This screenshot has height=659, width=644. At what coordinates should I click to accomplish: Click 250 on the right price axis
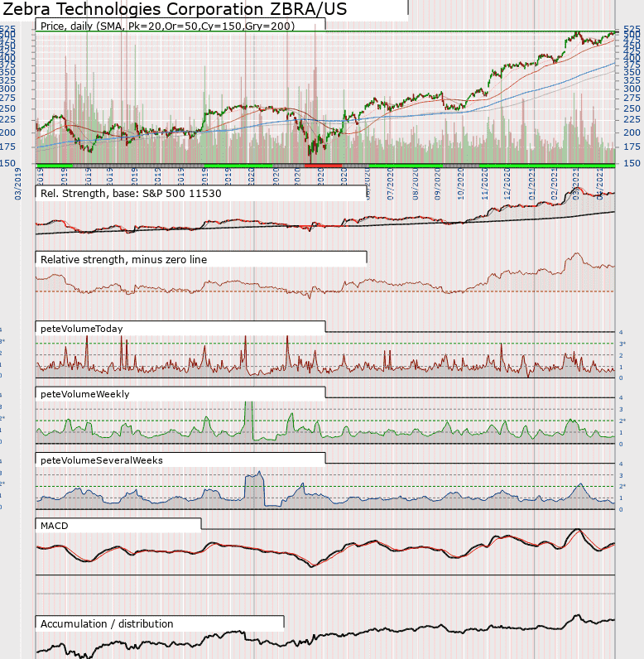(632, 108)
